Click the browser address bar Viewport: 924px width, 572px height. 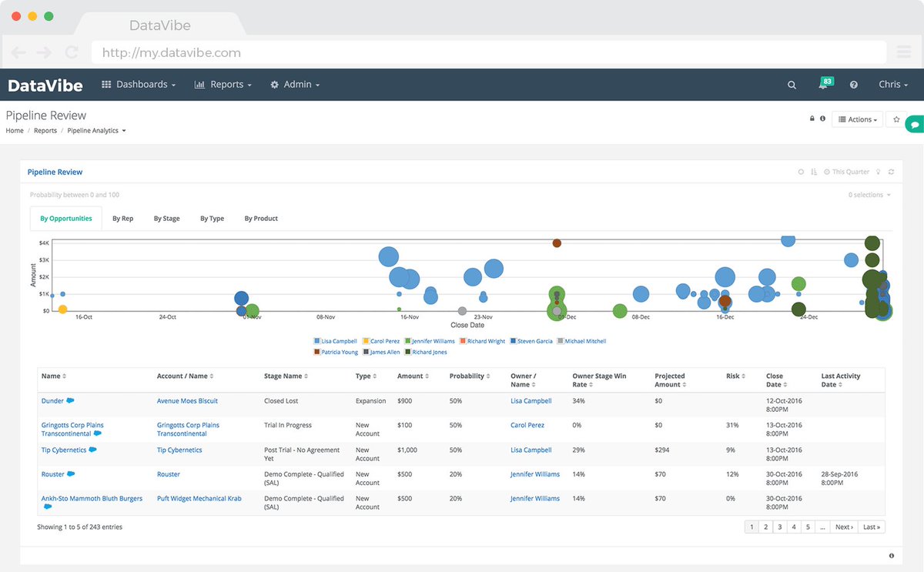488,53
